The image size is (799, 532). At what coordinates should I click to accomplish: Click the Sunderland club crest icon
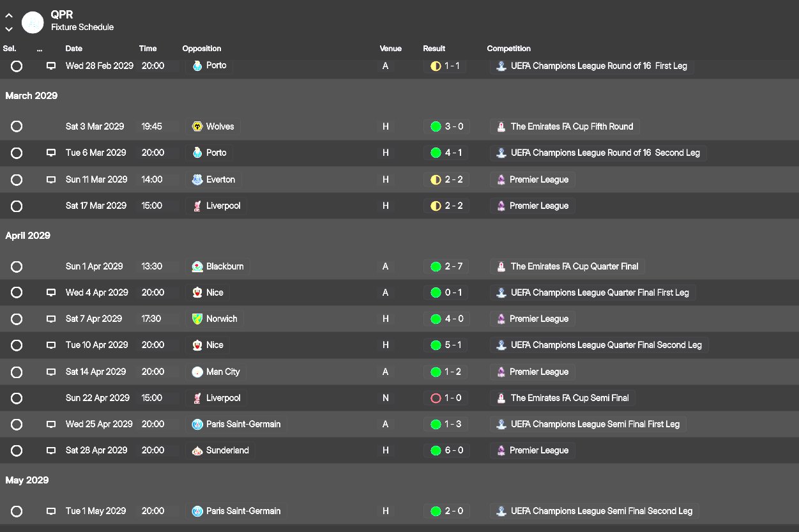pyautogui.click(x=197, y=450)
